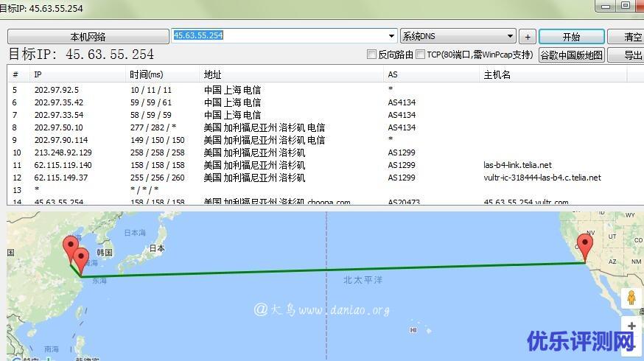This screenshot has height=361, width=644.
Task: Click time cell 255 / 256 / 260
Action: [x=157, y=178]
